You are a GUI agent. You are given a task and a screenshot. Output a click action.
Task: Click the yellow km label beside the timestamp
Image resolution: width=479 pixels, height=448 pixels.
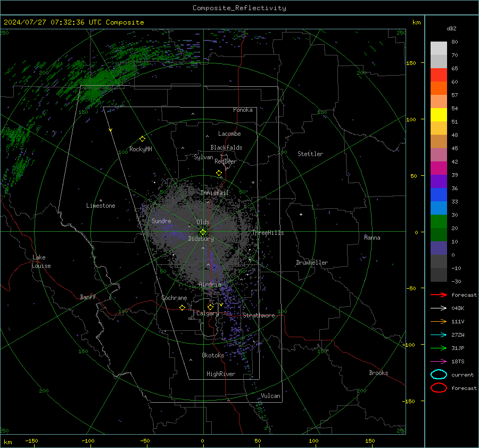click(x=416, y=22)
